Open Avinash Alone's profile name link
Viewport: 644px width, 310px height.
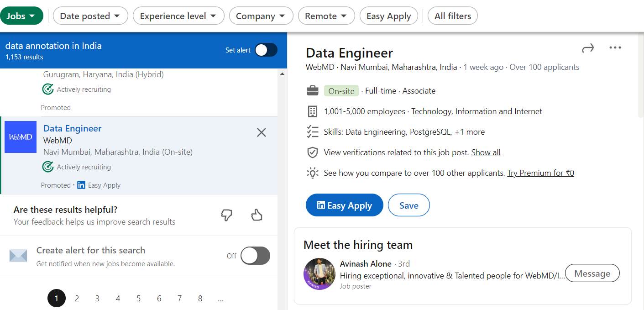tap(366, 264)
